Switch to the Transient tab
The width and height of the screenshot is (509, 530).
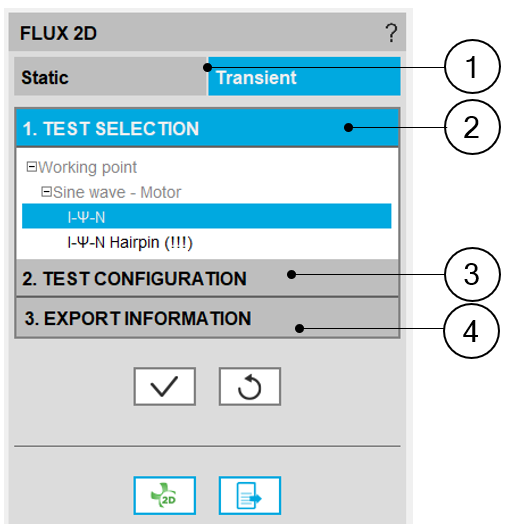point(304,76)
